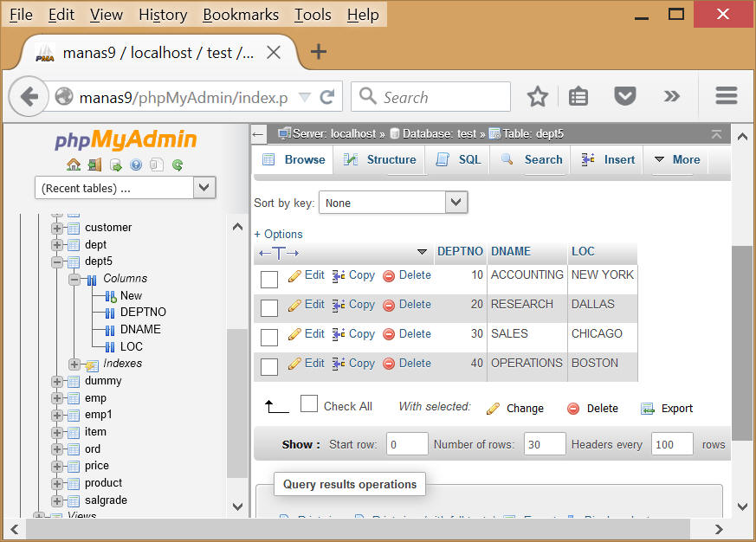Sort by DEPTNO column header

pyautogui.click(x=460, y=252)
